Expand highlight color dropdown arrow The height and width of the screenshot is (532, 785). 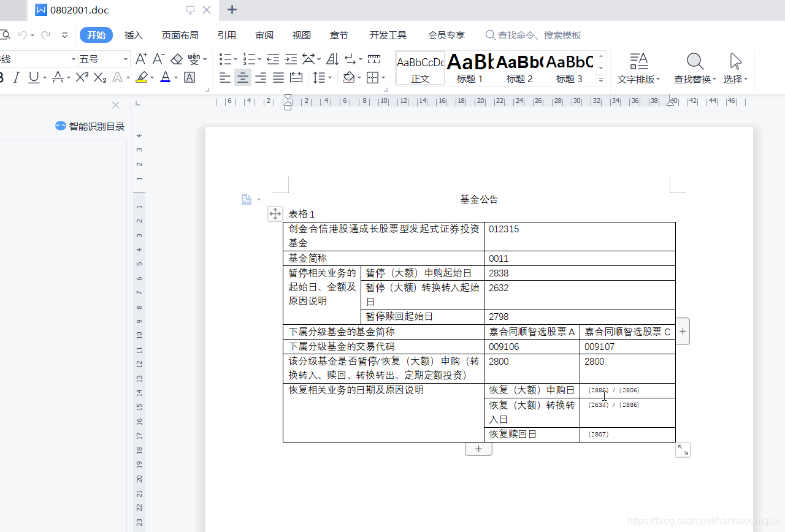click(151, 78)
